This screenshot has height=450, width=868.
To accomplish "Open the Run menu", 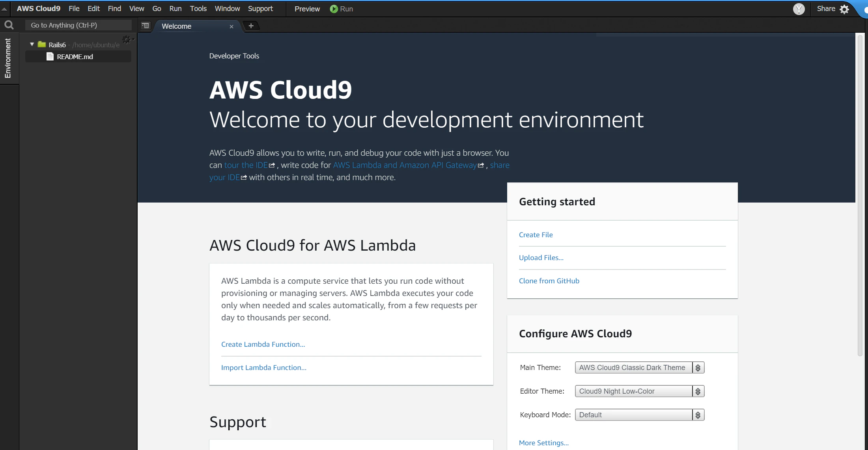I will (x=175, y=9).
